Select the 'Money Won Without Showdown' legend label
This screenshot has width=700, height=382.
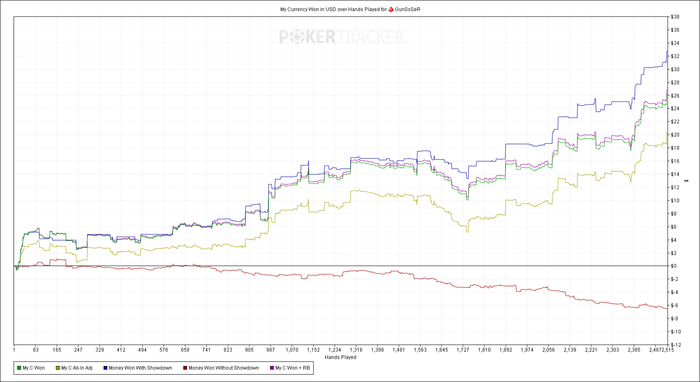[224, 368]
